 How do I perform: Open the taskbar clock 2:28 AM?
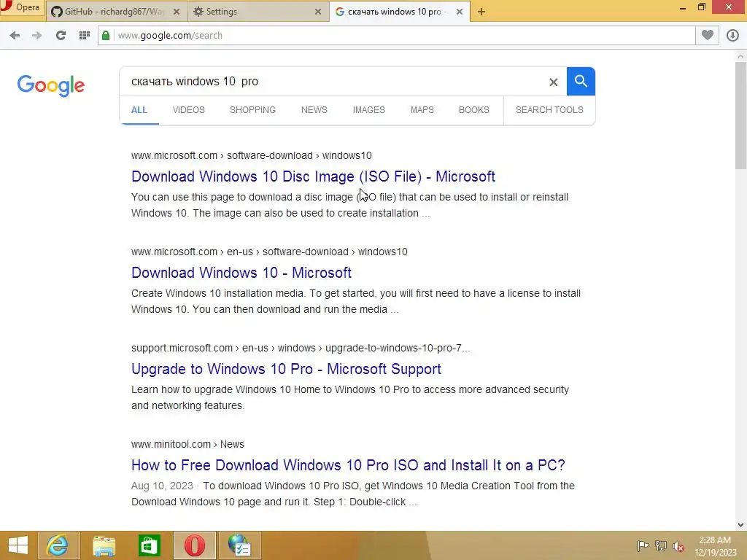click(x=715, y=546)
